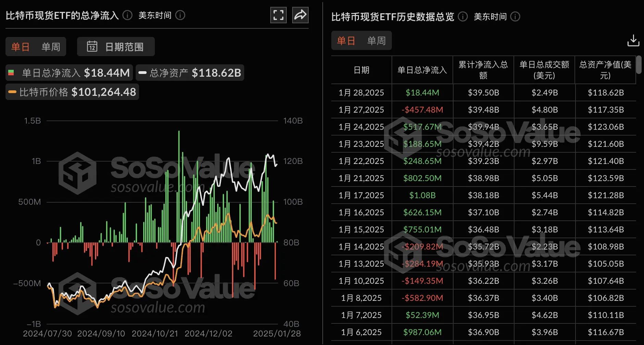Click the 单日总成交额 column header

click(544, 70)
